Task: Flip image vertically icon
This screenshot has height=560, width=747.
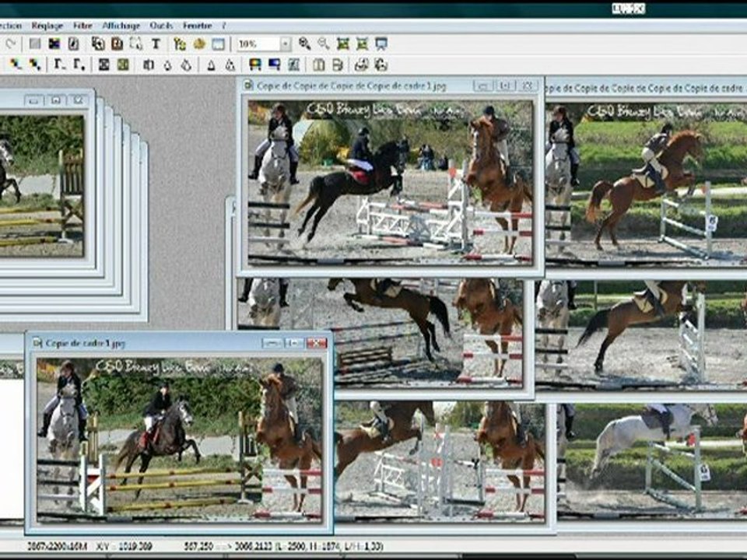Action: (337, 65)
